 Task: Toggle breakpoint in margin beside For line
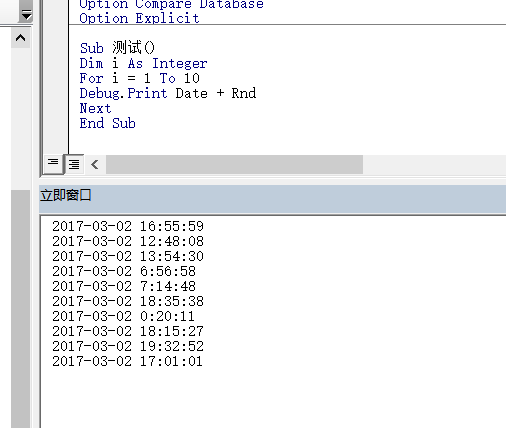coord(55,78)
